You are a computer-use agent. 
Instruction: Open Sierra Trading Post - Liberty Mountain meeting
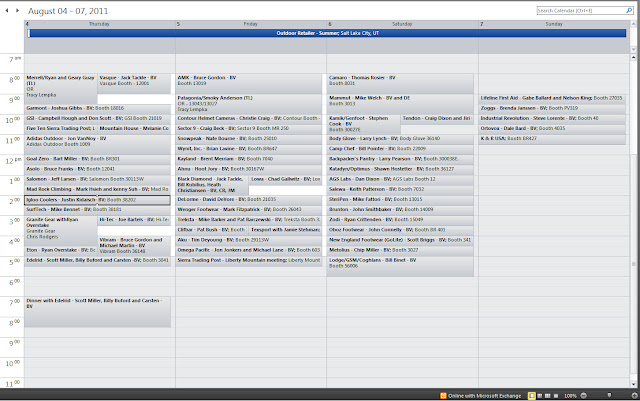point(249,261)
